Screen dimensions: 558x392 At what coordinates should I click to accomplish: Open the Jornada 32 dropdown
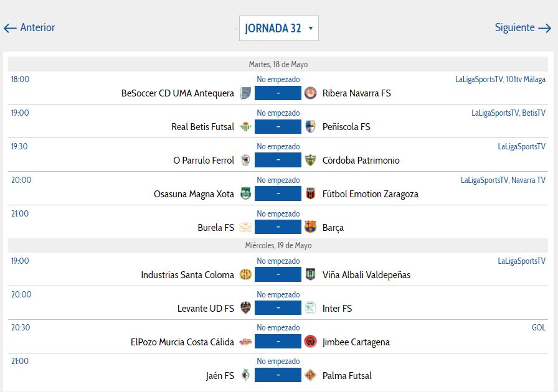278,28
